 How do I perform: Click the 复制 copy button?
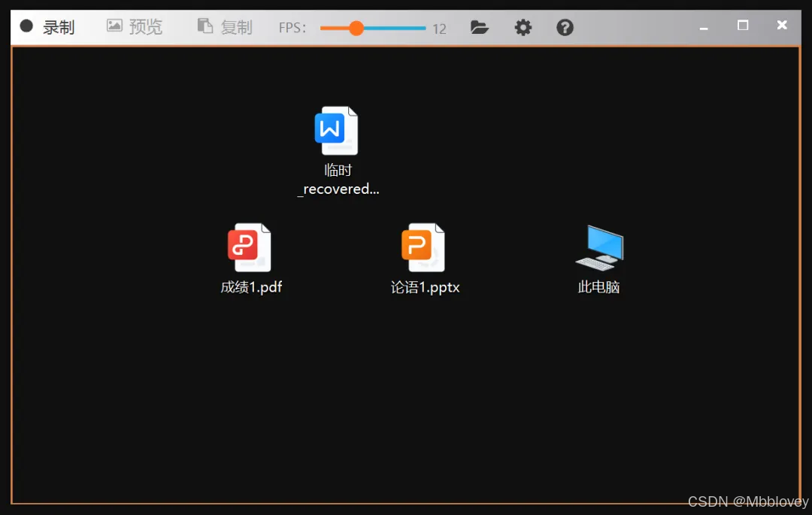225,27
